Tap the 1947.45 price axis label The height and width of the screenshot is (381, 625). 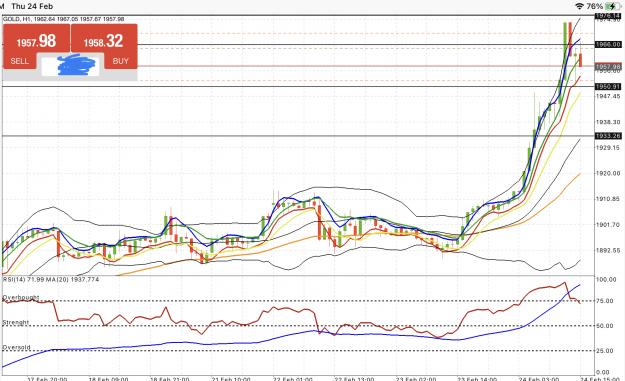[608, 96]
